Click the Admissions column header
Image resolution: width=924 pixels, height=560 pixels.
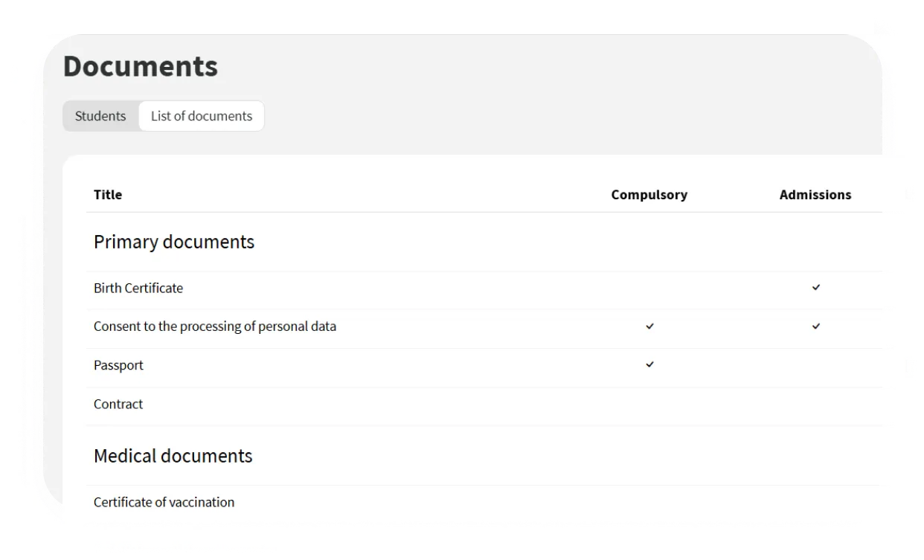(815, 195)
